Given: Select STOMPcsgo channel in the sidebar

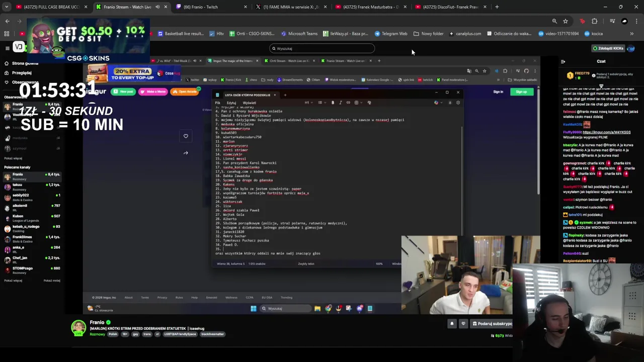Looking at the screenshot, I should point(31,270).
